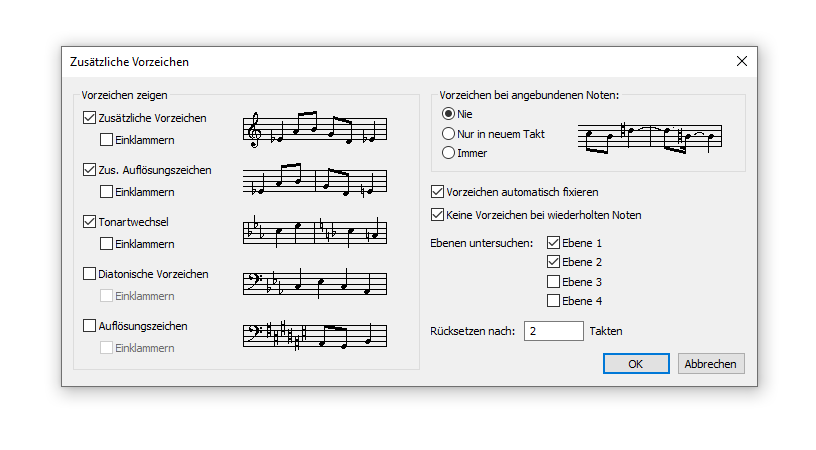This screenshot has width=816, height=450.
Task: Disable Ebene 1 checkbox
Action: click(553, 243)
